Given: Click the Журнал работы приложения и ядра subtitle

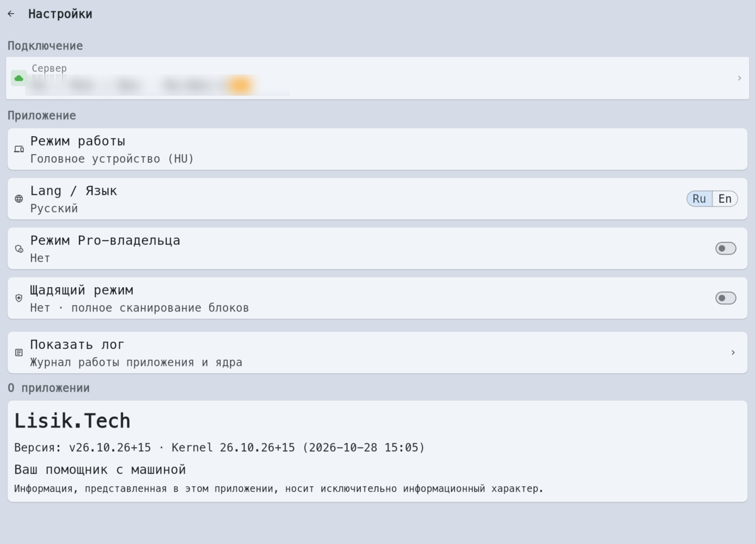Looking at the screenshot, I should coord(136,363).
